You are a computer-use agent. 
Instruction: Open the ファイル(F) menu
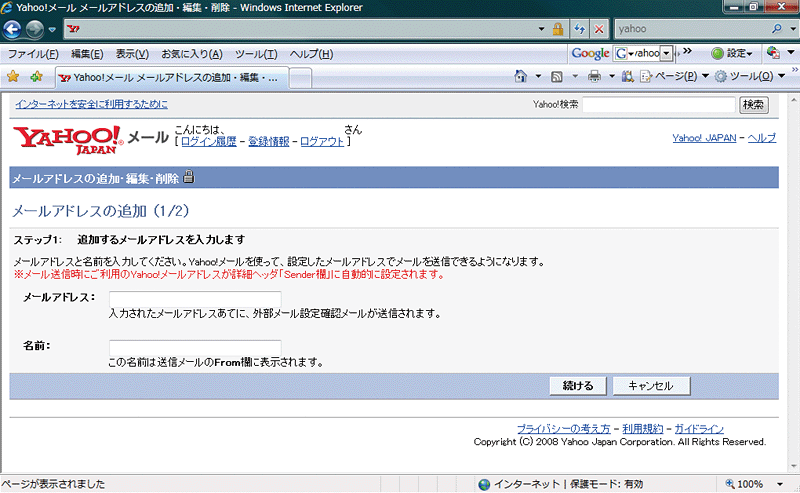pos(33,54)
